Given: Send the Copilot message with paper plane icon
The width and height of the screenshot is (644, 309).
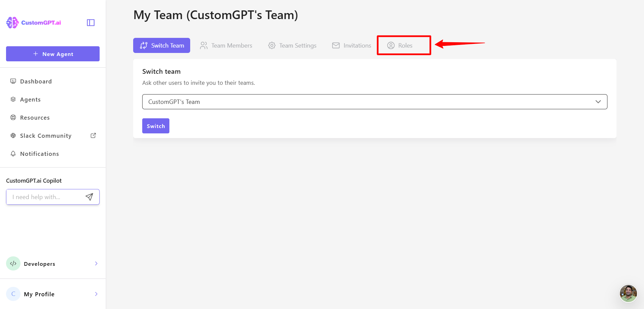Looking at the screenshot, I should 89,197.
